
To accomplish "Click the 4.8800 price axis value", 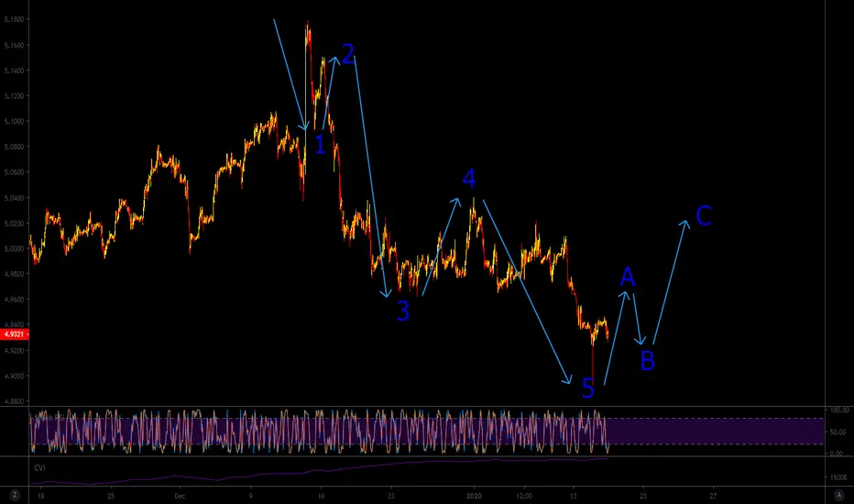I will 14,401.
